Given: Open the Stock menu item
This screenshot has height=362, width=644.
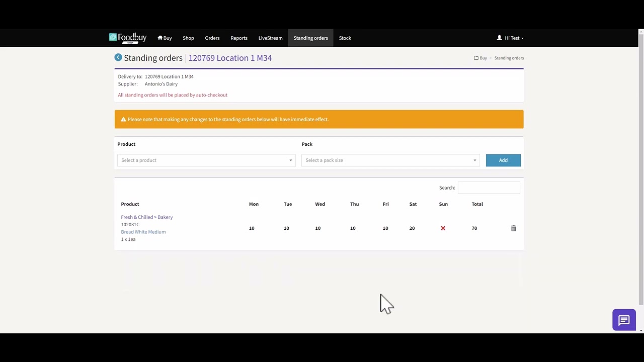Looking at the screenshot, I should point(345,38).
